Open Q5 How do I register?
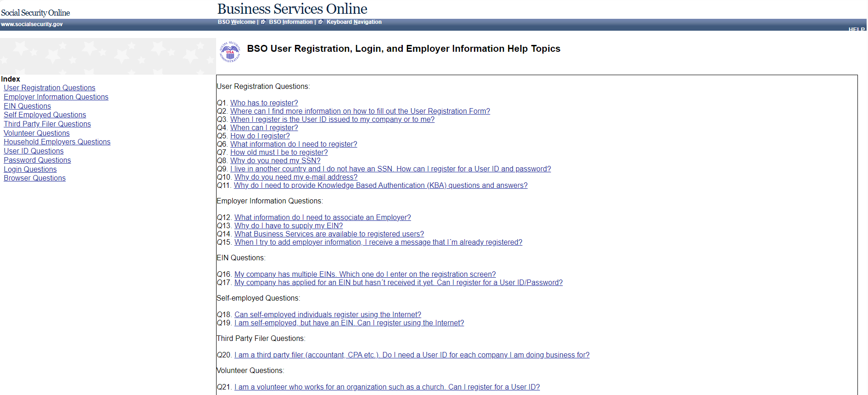The width and height of the screenshot is (868, 395). (x=260, y=136)
